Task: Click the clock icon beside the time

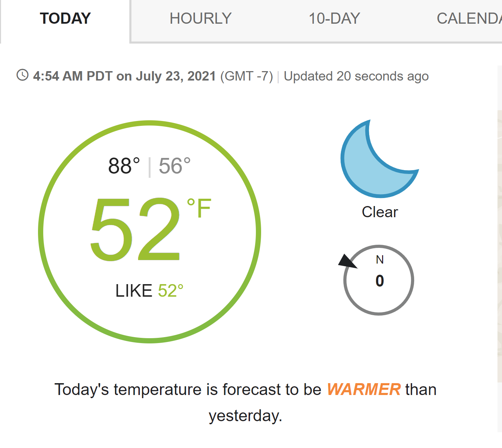Action: pyautogui.click(x=23, y=75)
